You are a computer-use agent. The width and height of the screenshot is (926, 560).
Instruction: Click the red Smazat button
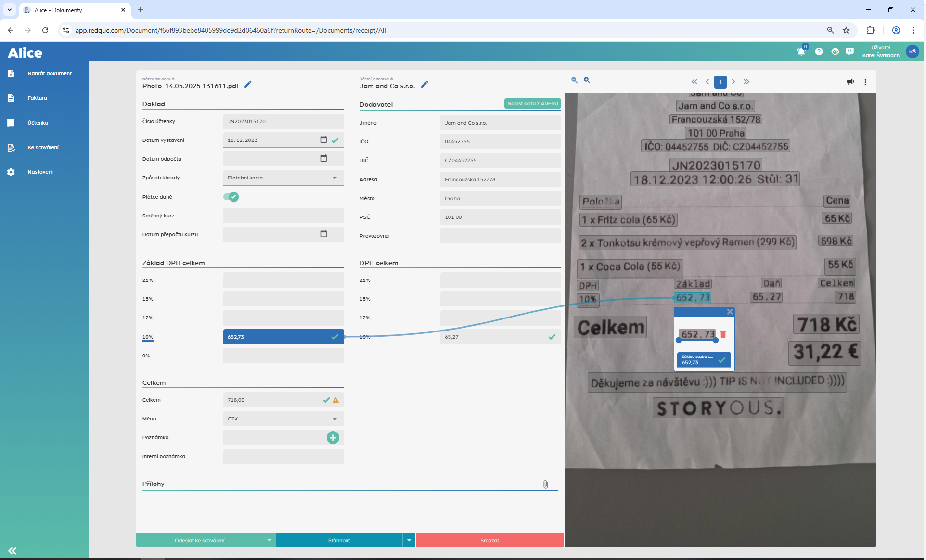(x=490, y=540)
